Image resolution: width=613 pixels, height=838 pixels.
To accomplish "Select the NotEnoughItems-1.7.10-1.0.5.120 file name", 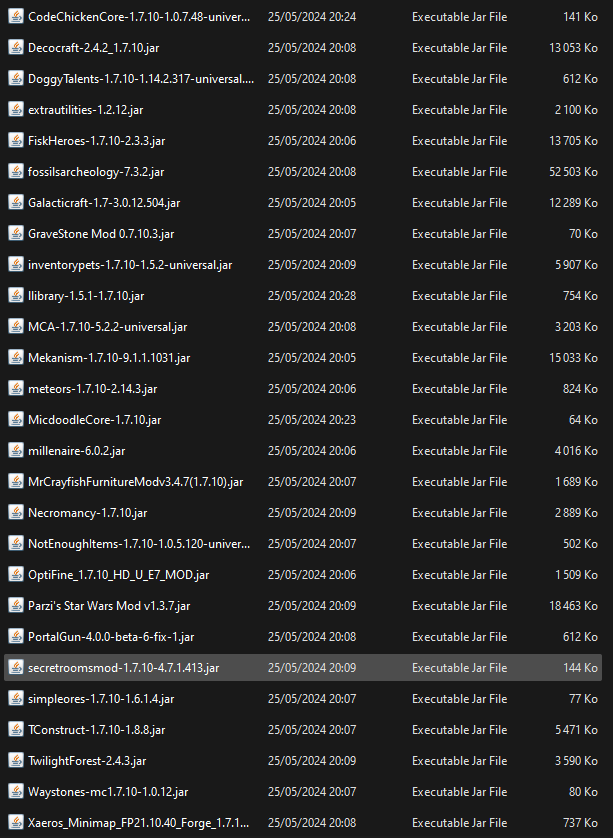I will (139, 544).
